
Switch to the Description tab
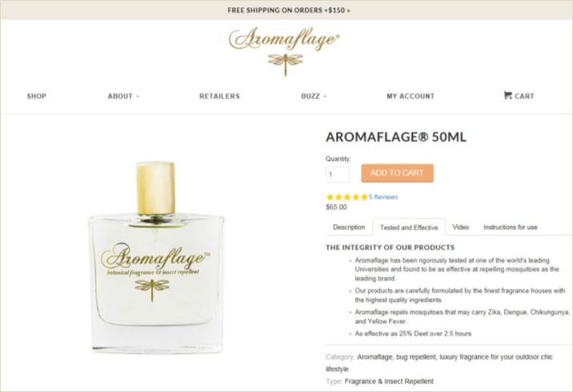tap(349, 227)
